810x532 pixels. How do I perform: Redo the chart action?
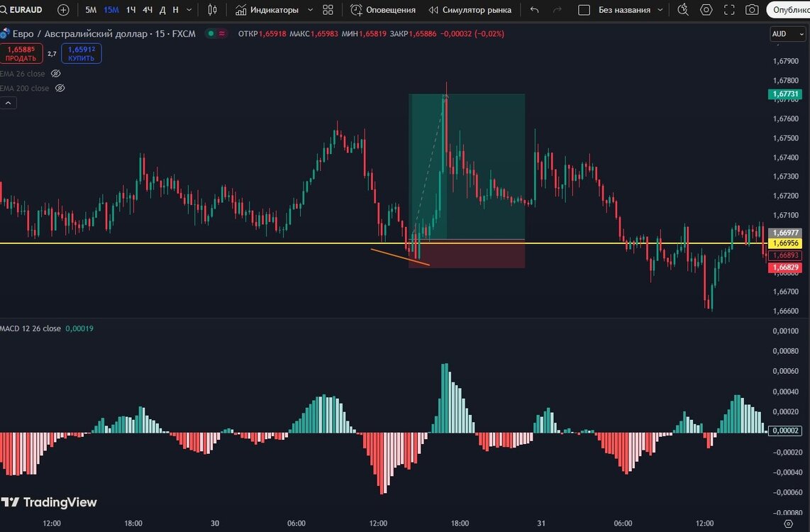(557, 10)
